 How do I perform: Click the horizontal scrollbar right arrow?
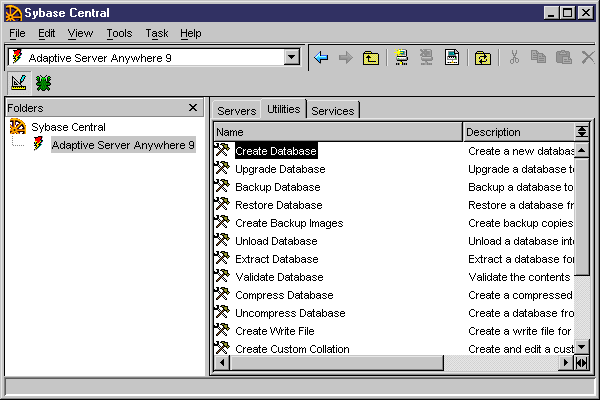(566, 362)
